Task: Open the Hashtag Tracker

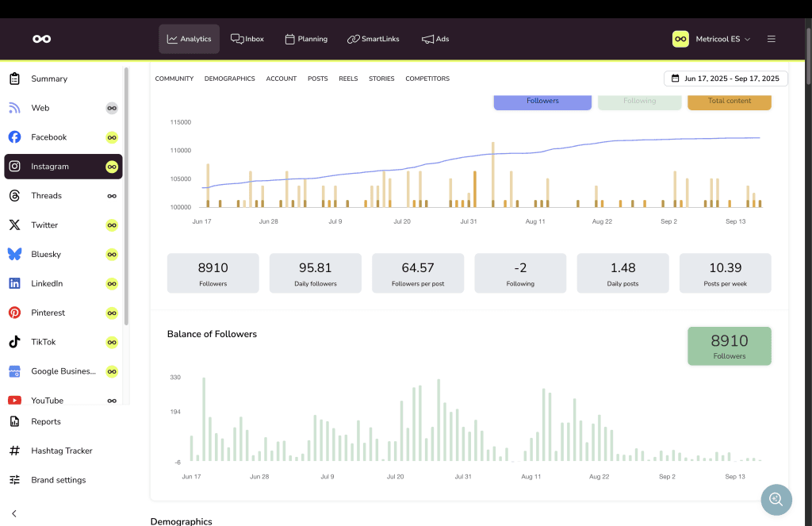Action: [x=61, y=451]
